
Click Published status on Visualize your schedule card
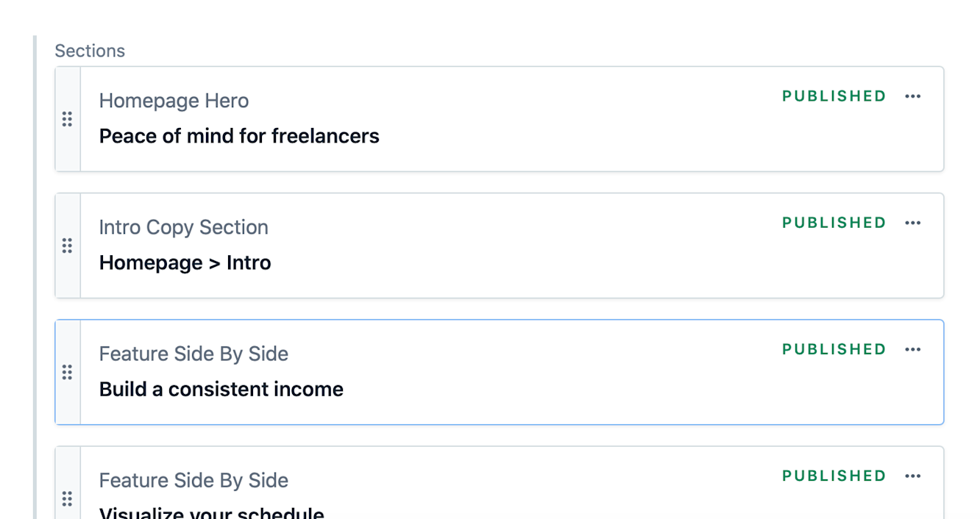click(834, 476)
